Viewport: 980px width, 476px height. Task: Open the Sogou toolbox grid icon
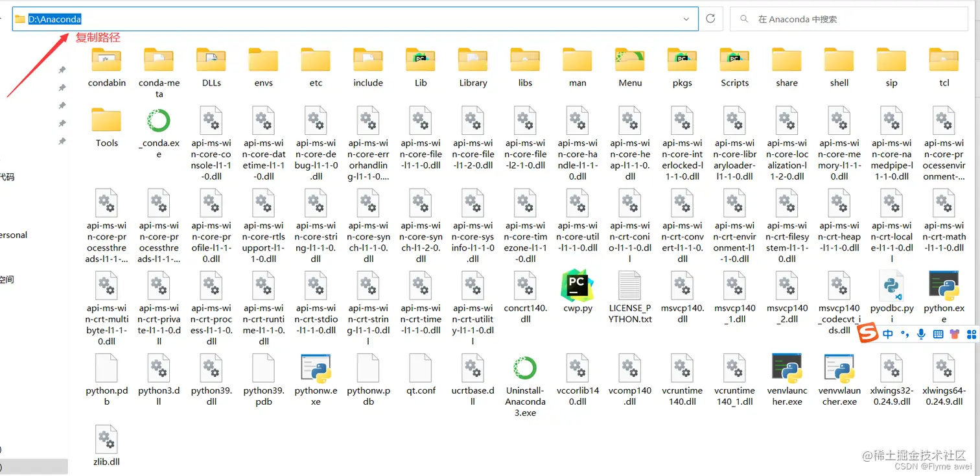coord(971,335)
